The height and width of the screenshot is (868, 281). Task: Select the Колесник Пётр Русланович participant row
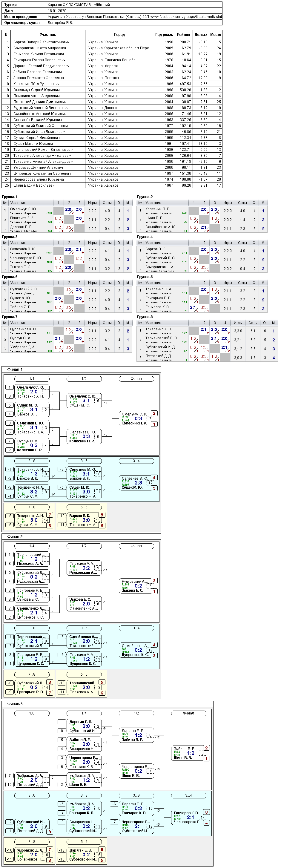112,84
